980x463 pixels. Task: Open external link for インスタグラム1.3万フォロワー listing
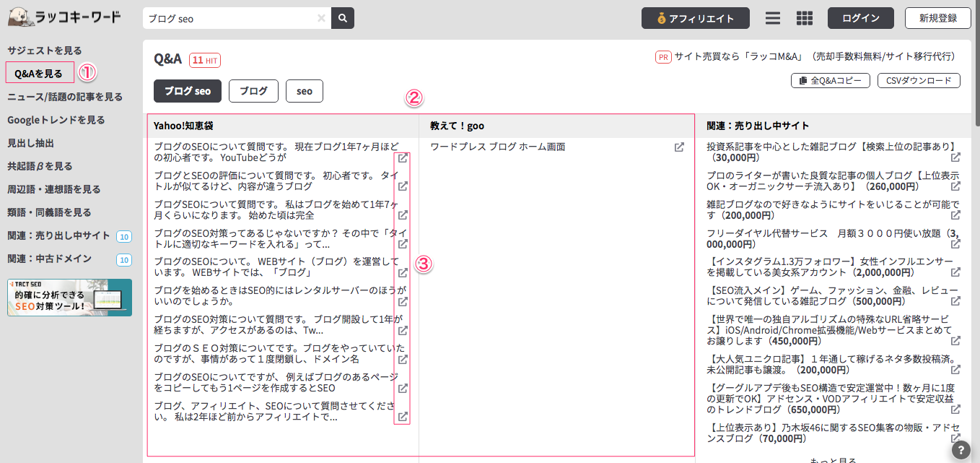955,273
